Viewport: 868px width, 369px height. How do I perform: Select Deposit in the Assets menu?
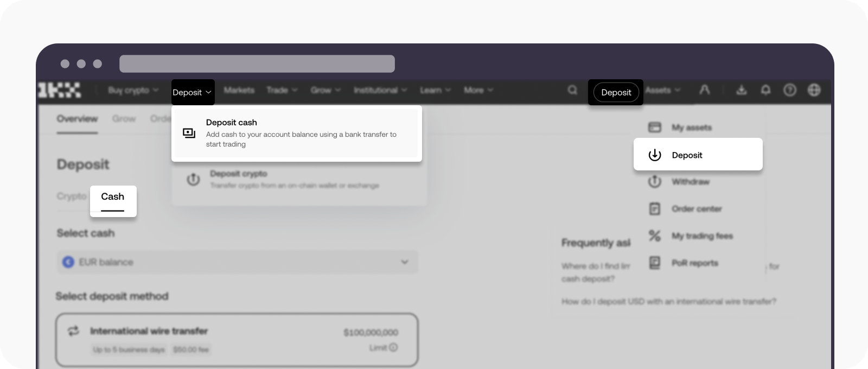pyautogui.click(x=698, y=155)
